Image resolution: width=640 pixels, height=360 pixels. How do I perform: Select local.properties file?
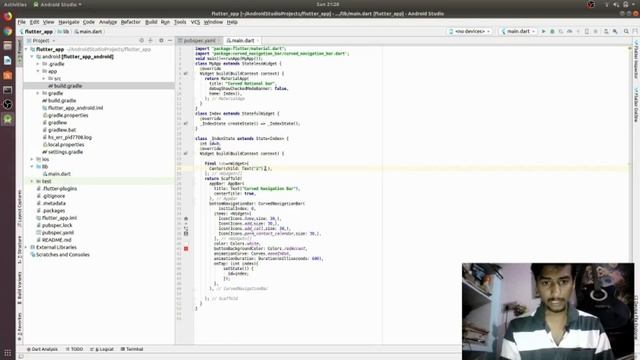[x=66, y=144]
